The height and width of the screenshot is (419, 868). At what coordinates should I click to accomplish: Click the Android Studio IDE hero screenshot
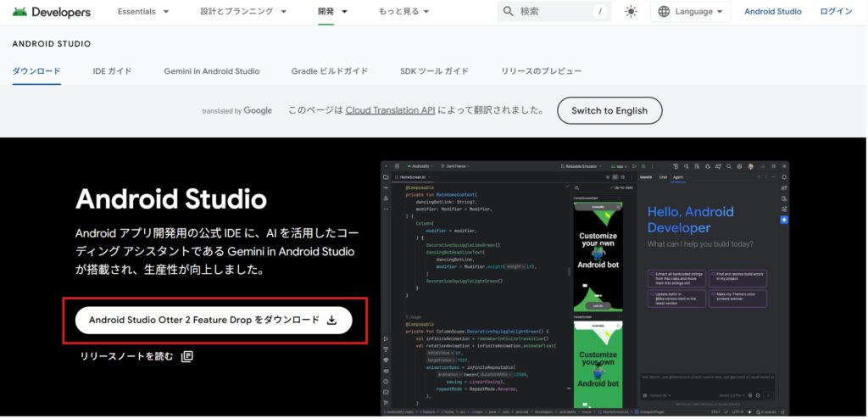tap(585, 288)
